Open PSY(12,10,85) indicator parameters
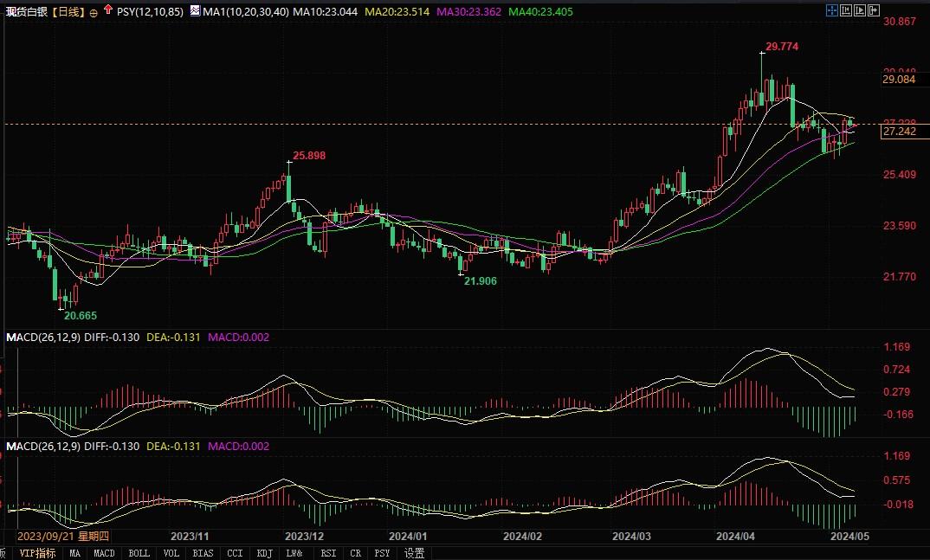 150,13
